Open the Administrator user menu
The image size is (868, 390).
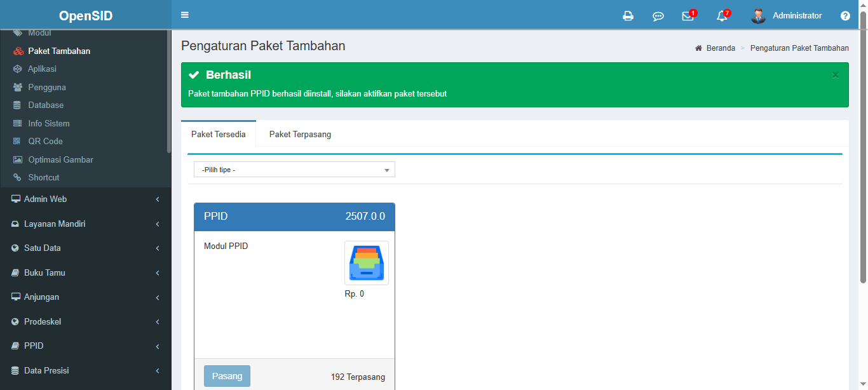[x=786, y=16]
